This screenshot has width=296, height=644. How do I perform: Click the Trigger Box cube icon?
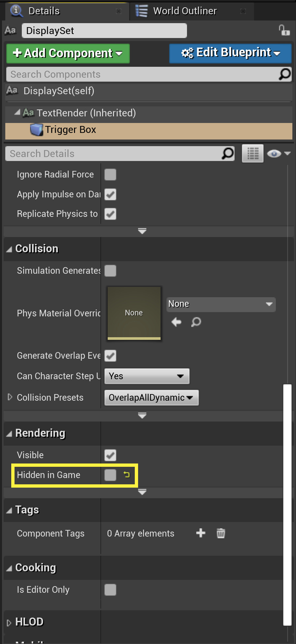[36, 130]
